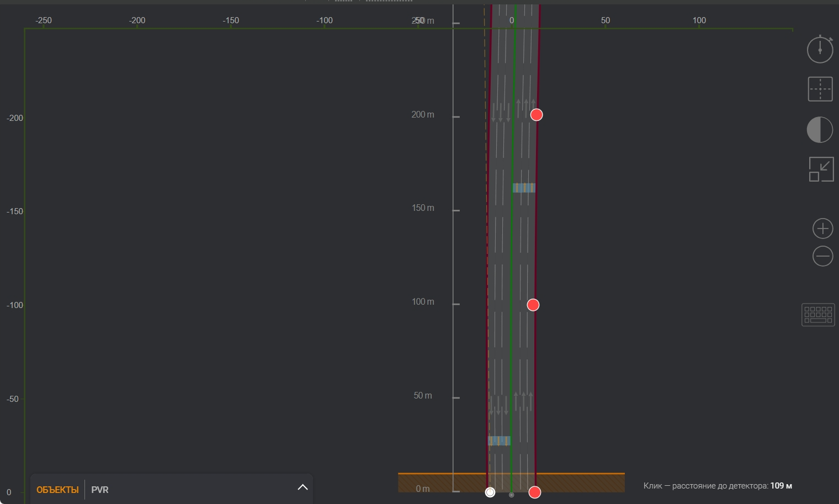The height and width of the screenshot is (504, 839).
Task: Select the red handle at 100 m
Action: [533, 305]
